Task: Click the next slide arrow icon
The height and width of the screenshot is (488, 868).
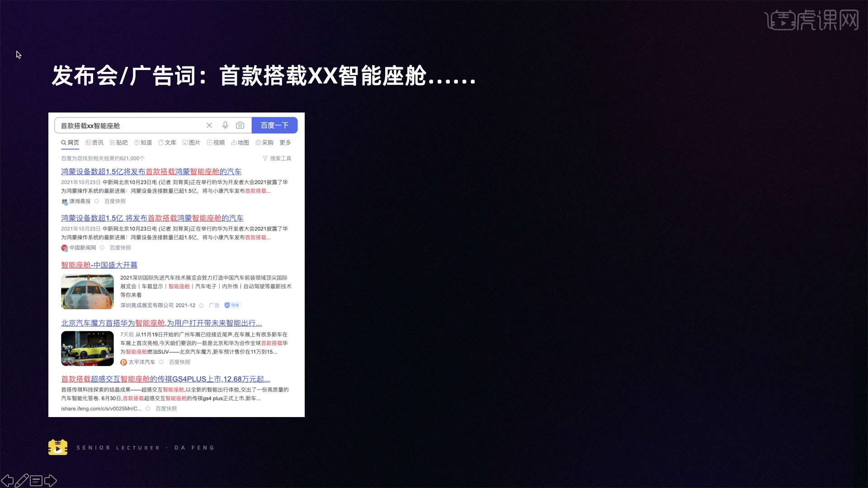Action: pos(50,481)
